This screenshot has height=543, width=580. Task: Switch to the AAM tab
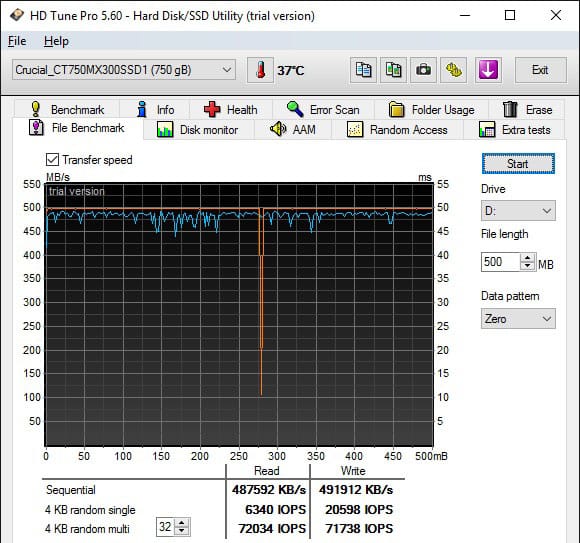click(293, 130)
